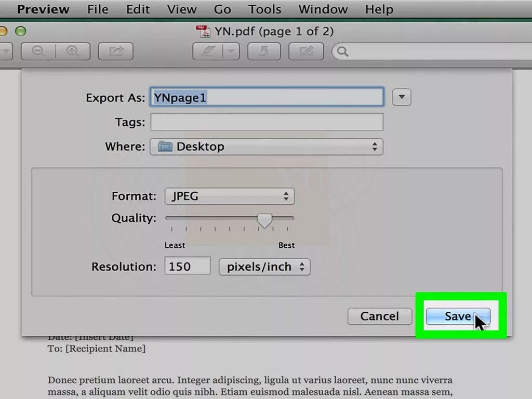The image size is (532, 399).
Task: Open the Help menu
Action: (379, 9)
